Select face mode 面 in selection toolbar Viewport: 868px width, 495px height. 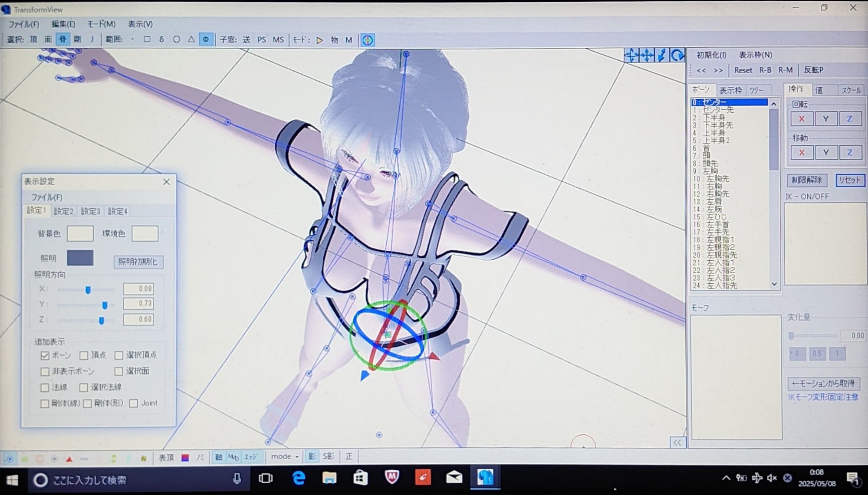point(48,39)
